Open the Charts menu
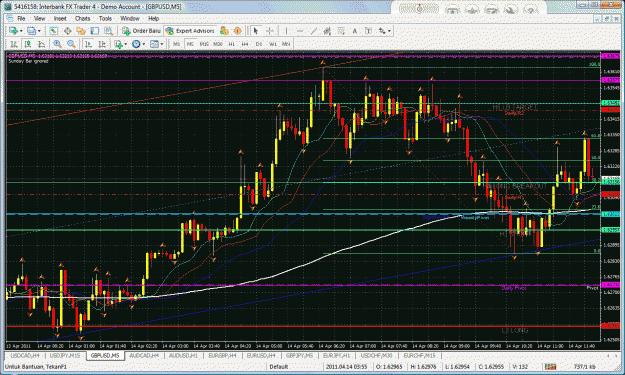Viewport: 625px width, 375px height. [x=82, y=18]
